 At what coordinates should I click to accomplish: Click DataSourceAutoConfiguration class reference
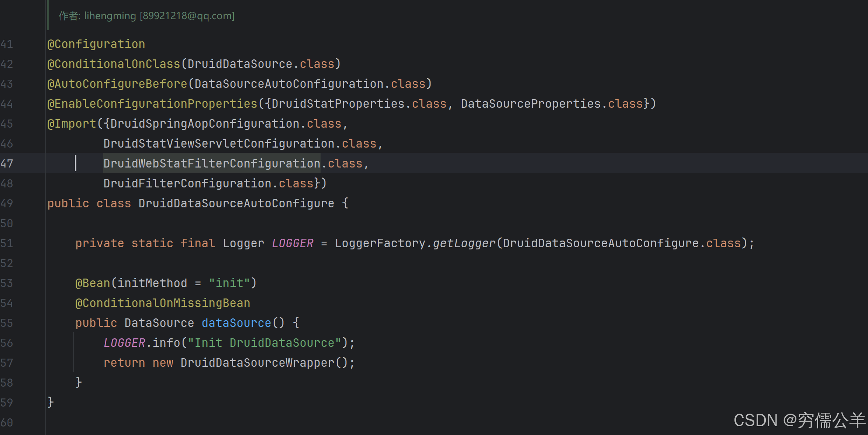click(289, 84)
